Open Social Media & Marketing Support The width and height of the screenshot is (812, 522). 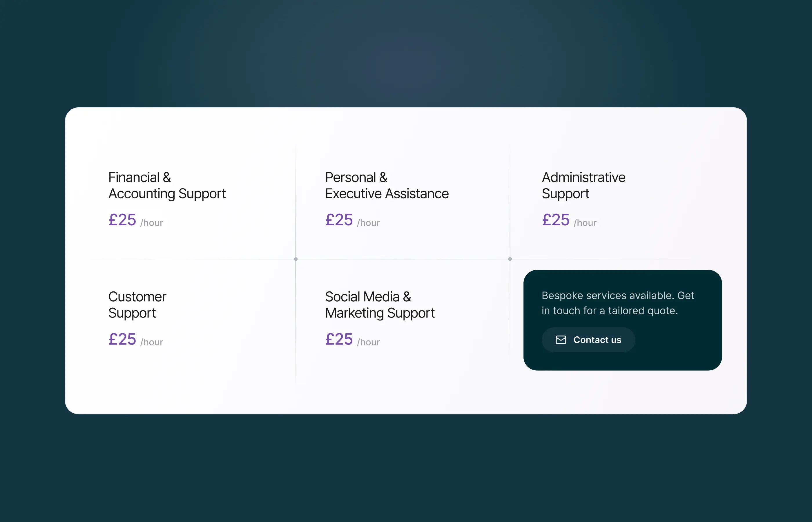pyautogui.click(x=380, y=305)
